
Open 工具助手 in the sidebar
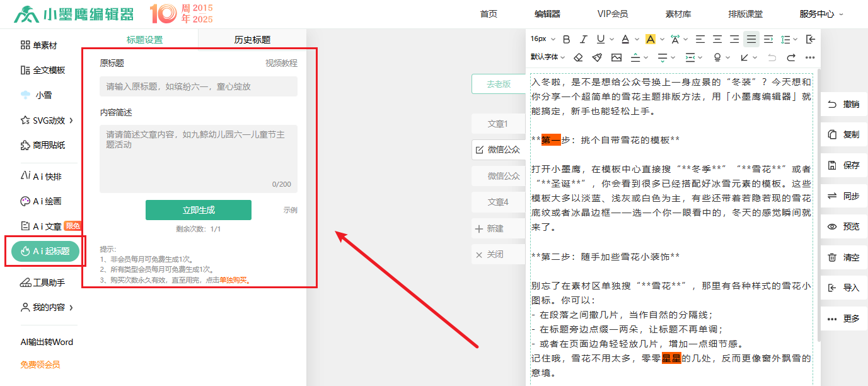coord(42,283)
